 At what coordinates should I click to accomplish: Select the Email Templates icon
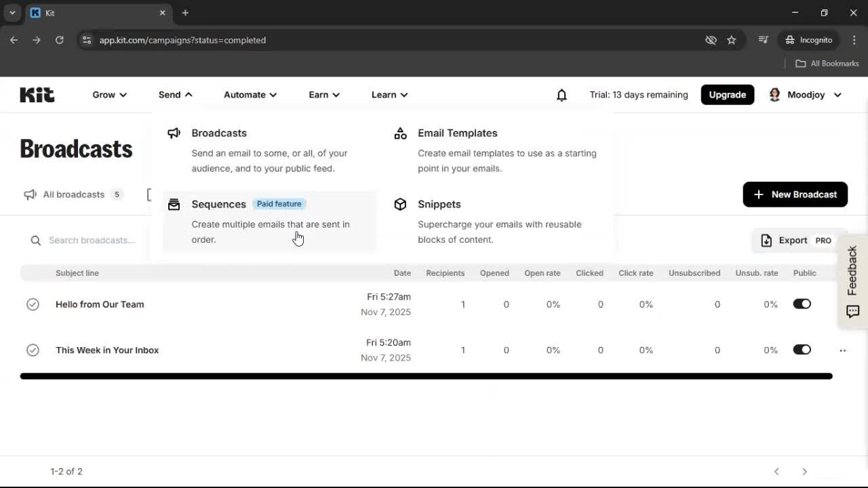tap(400, 134)
